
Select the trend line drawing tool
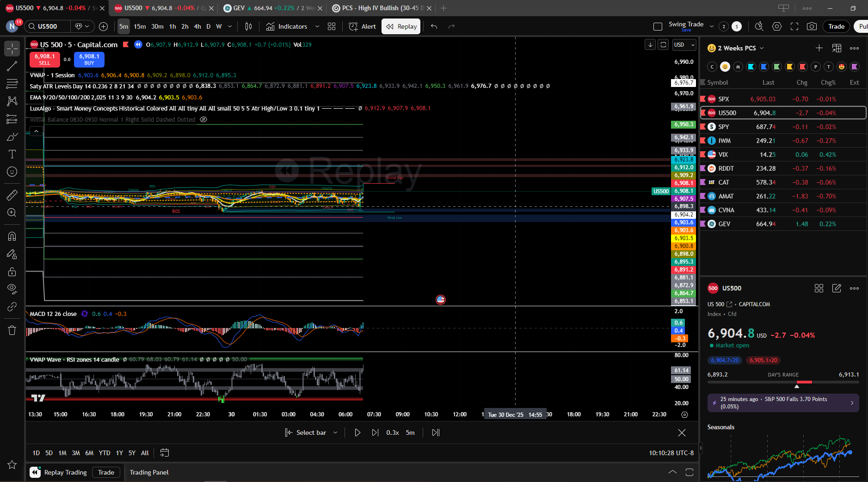(x=12, y=66)
